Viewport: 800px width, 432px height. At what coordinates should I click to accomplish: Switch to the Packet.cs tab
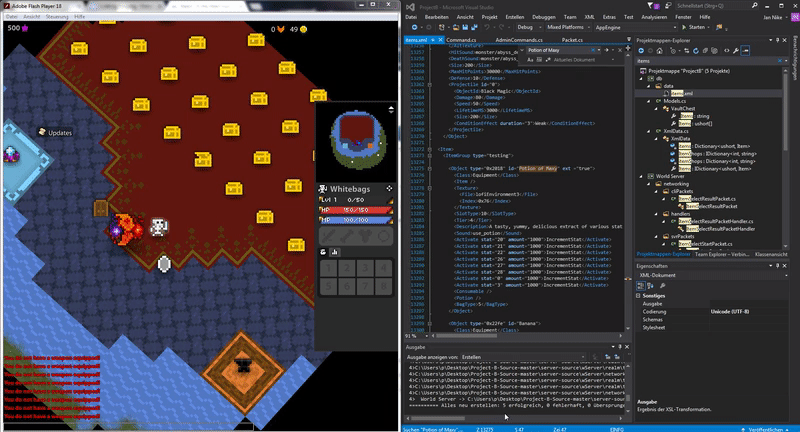coord(572,40)
